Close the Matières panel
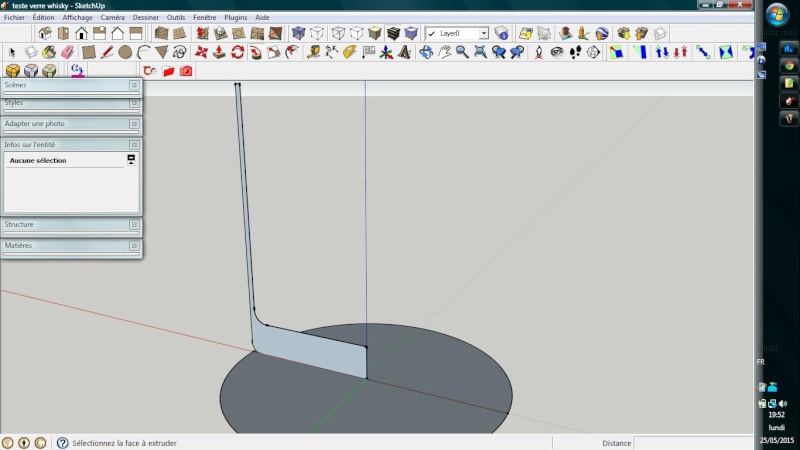 [134, 246]
